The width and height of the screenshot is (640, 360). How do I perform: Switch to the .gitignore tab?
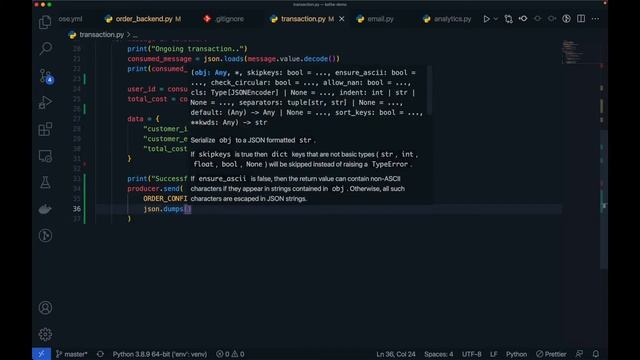pos(224,19)
